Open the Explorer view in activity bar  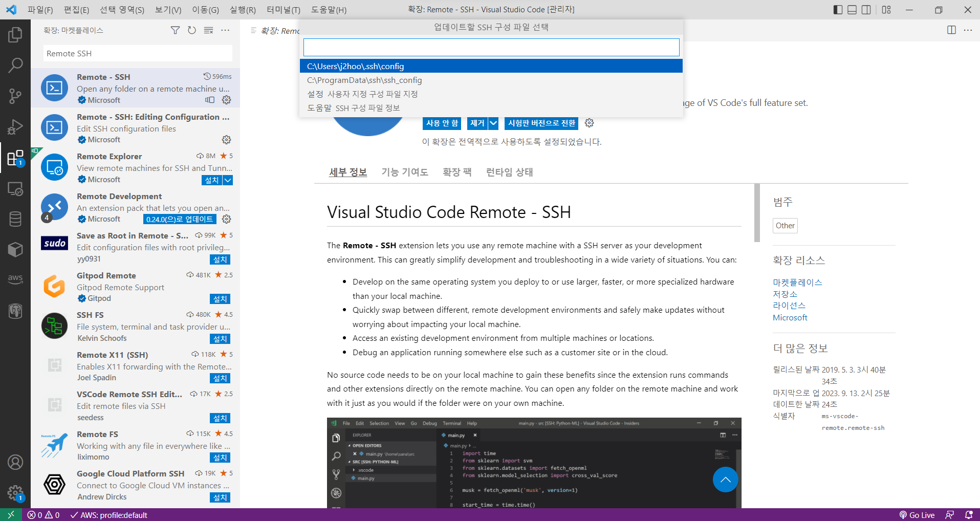tap(15, 35)
